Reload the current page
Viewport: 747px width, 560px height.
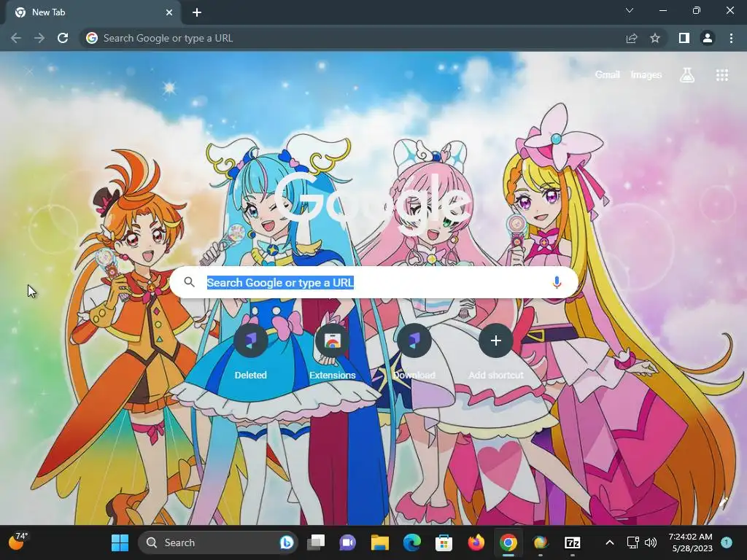[63, 38]
